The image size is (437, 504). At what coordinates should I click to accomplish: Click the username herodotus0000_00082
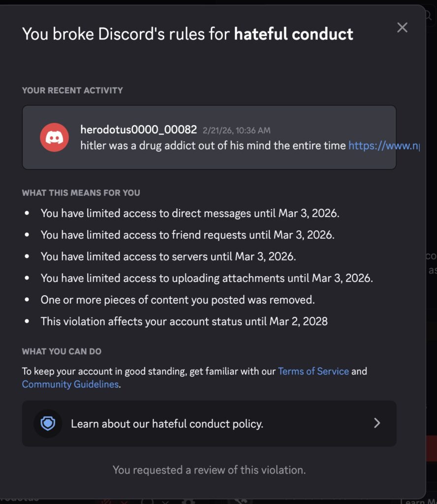139,130
